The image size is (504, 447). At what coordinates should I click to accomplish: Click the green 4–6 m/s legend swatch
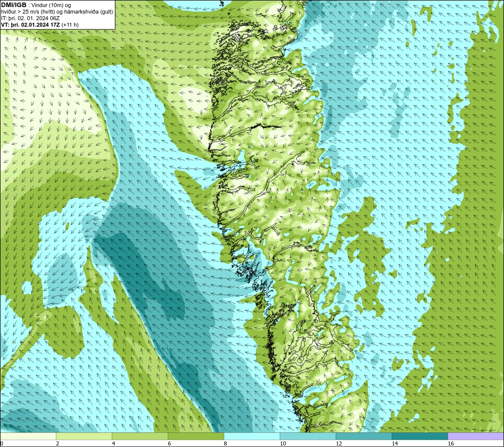[x=140, y=436]
